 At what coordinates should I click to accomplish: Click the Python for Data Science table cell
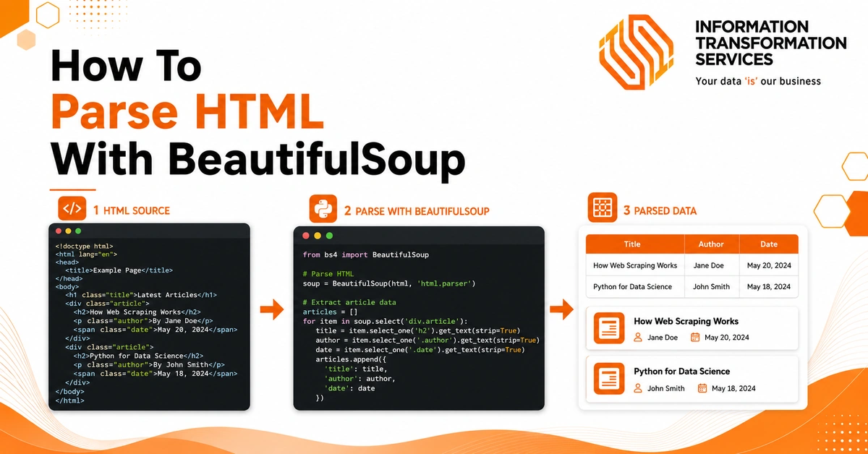click(x=635, y=286)
